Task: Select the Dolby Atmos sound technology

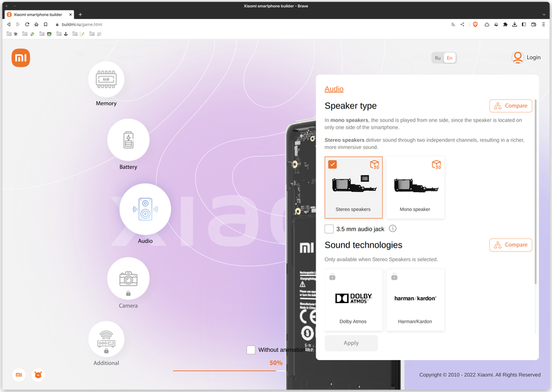Action: click(353, 300)
